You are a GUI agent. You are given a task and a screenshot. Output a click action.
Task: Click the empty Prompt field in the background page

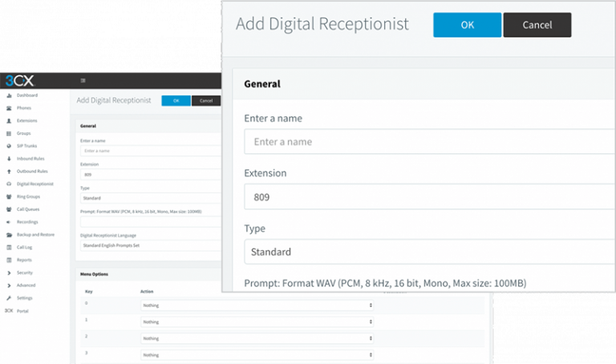click(x=151, y=222)
